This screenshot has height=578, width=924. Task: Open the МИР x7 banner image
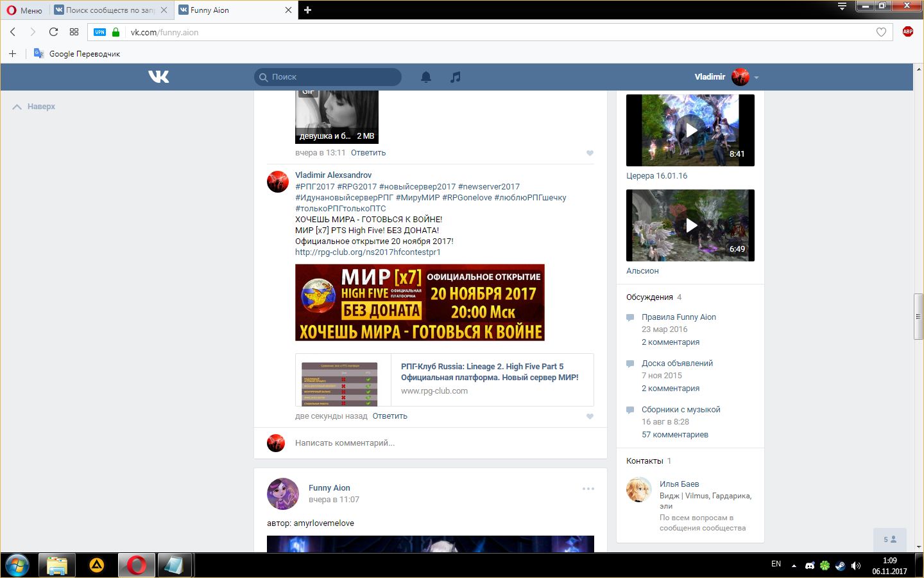[x=420, y=302]
